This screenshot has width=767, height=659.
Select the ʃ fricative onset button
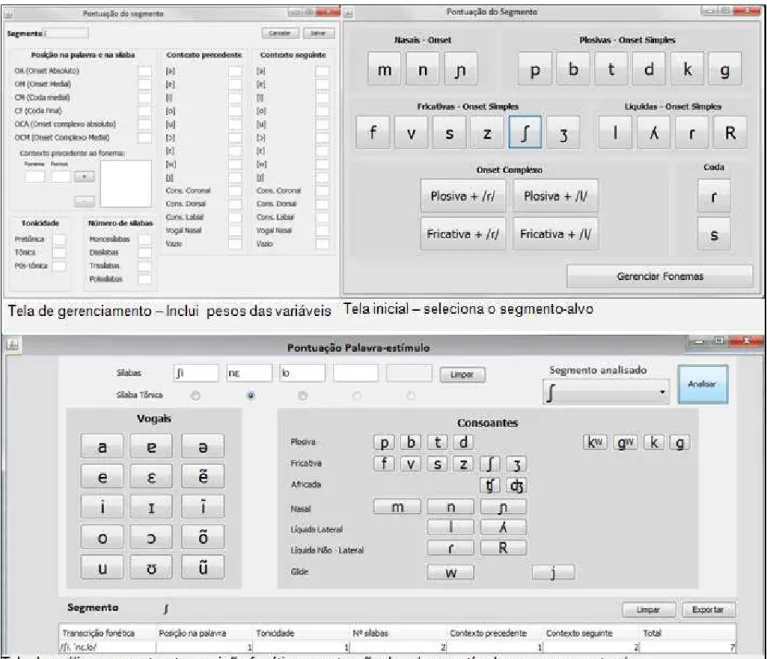tap(525, 132)
